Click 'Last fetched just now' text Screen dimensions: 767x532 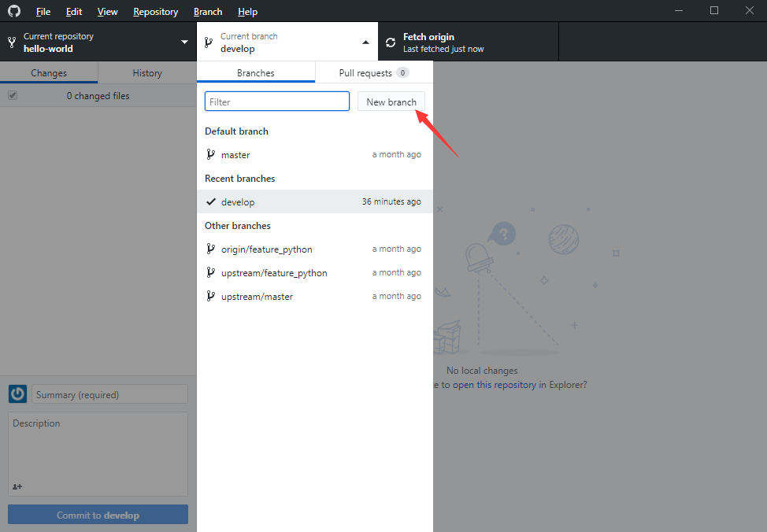[x=443, y=49]
